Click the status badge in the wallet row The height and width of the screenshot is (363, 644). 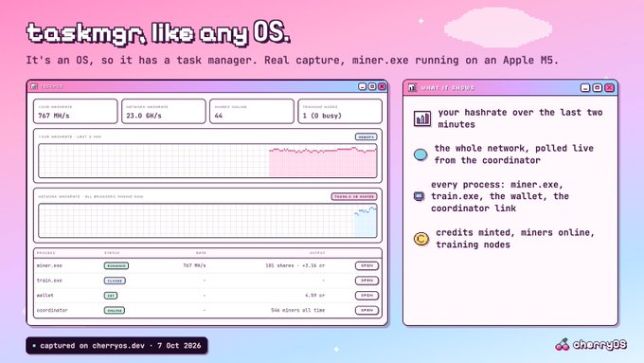[x=111, y=296]
